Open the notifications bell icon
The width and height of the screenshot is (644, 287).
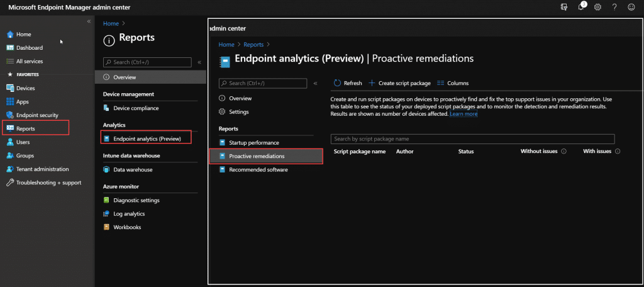tap(581, 7)
